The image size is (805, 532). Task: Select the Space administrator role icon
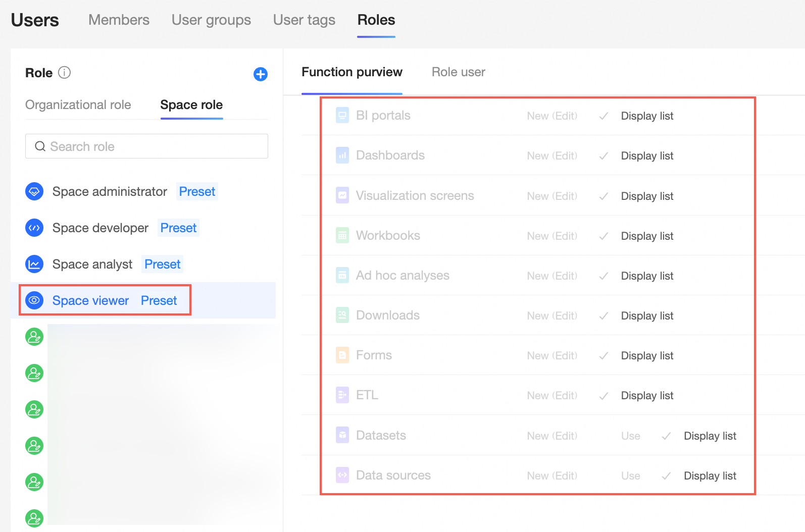(34, 191)
